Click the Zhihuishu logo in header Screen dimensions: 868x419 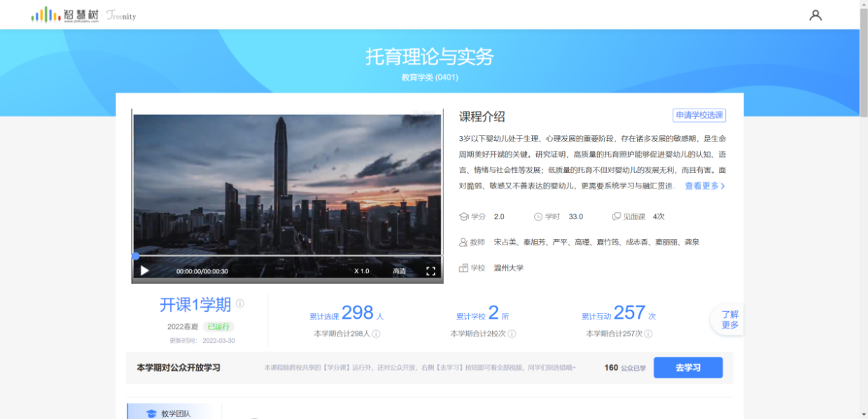point(65,15)
